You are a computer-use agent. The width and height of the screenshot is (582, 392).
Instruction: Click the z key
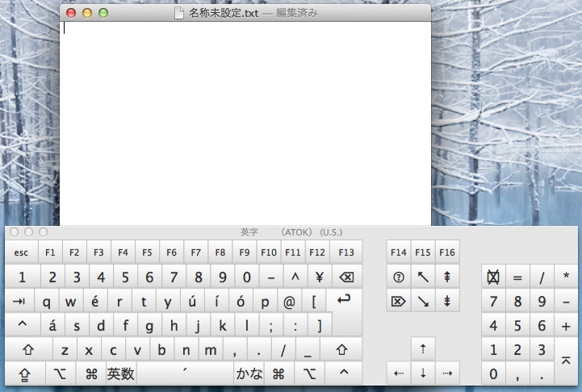click(x=65, y=350)
